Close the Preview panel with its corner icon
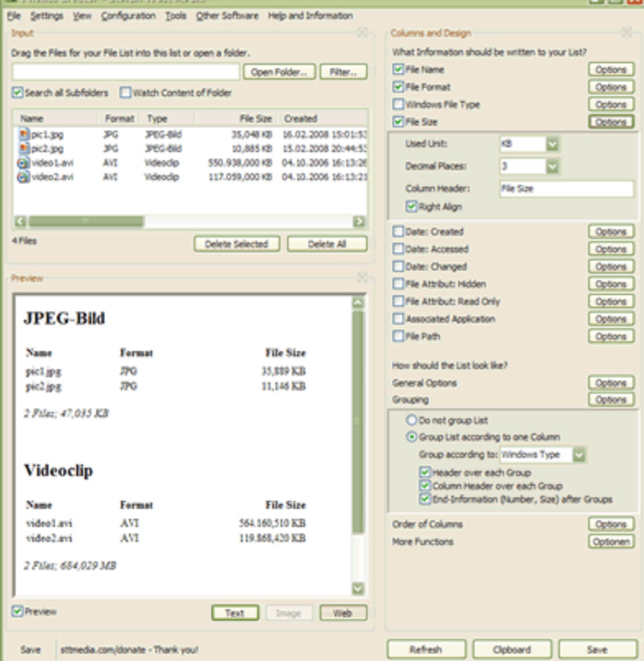The image size is (644, 661). (362, 277)
